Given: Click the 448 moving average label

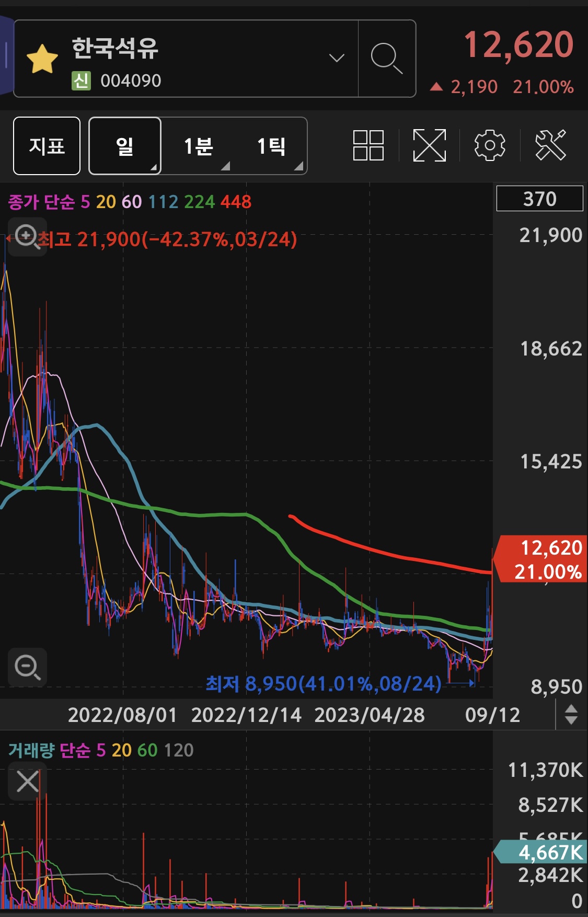Looking at the screenshot, I should tap(236, 202).
